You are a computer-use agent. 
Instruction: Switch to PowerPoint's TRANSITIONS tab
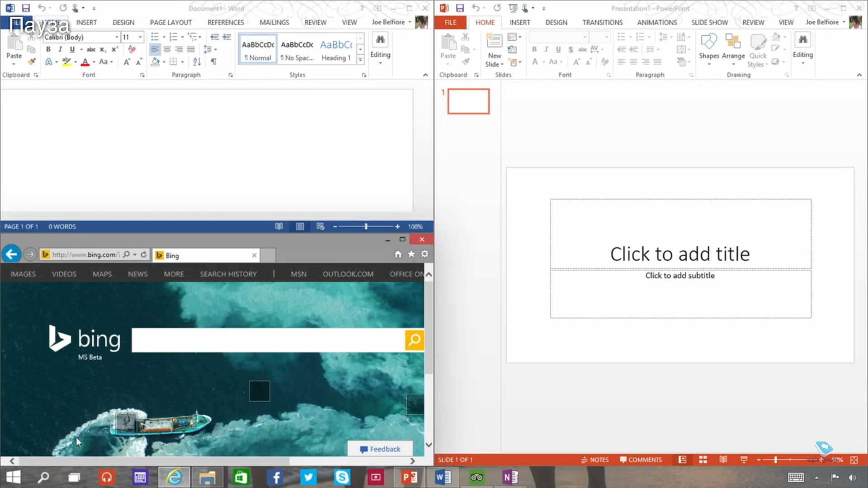(x=602, y=22)
